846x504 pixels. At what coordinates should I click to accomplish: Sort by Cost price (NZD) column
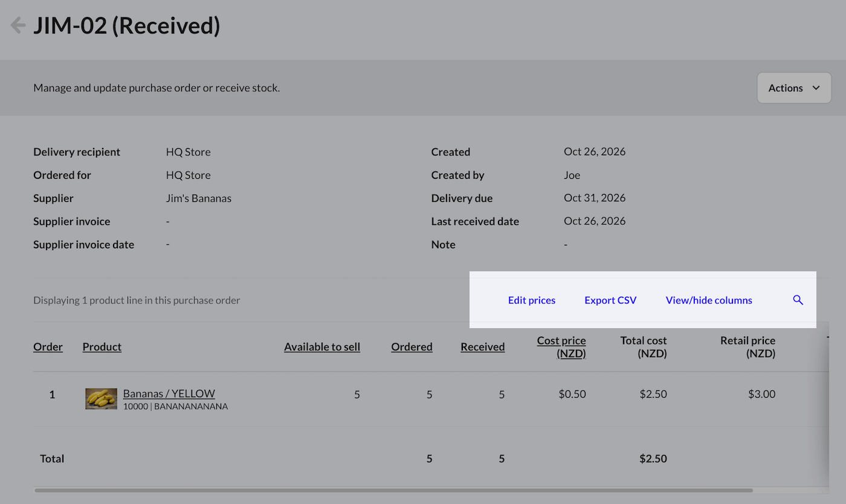[x=561, y=347]
